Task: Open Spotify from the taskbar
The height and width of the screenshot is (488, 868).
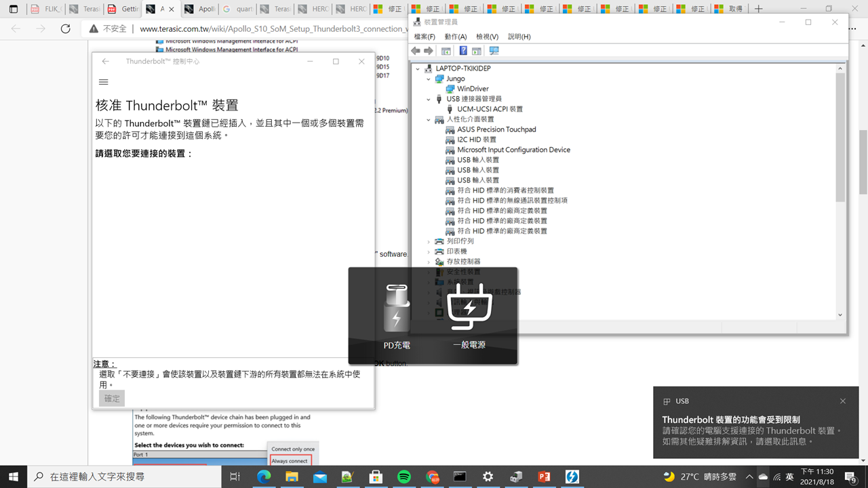Action: point(404,476)
